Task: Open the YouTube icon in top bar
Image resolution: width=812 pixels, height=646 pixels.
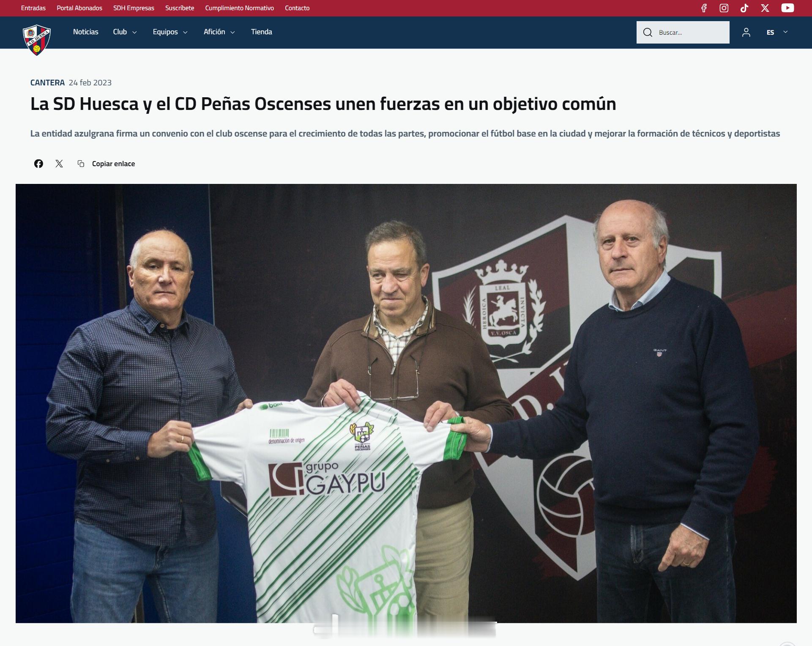Action: click(787, 8)
